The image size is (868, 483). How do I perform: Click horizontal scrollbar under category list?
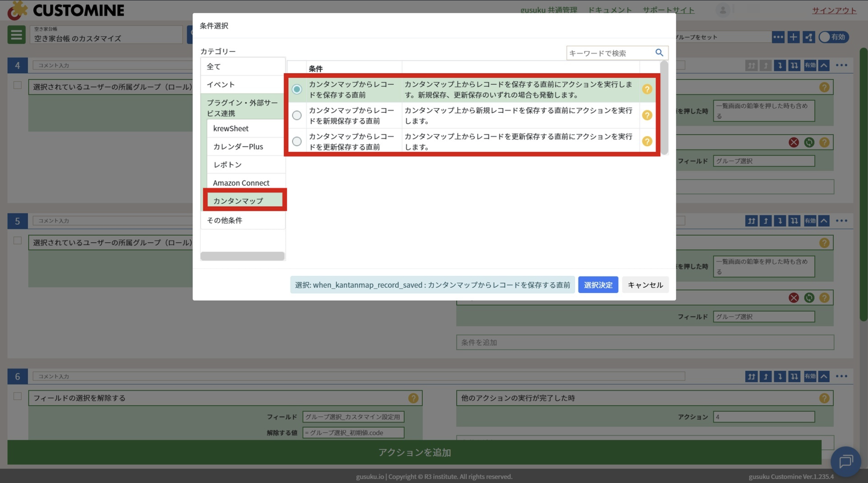coord(242,256)
